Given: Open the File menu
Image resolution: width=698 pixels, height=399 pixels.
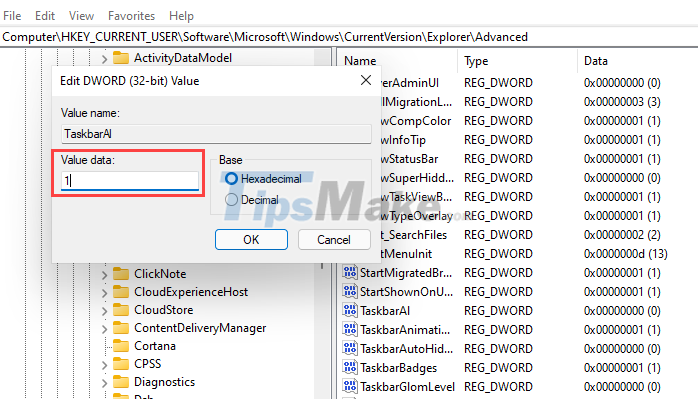Looking at the screenshot, I should [12, 16].
